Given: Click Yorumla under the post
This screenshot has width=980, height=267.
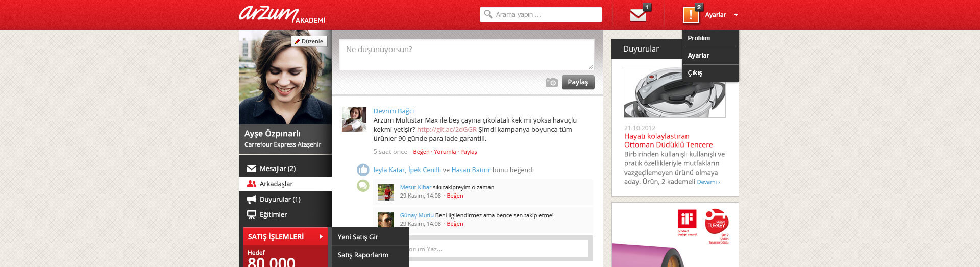Looking at the screenshot, I should [445, 152].
